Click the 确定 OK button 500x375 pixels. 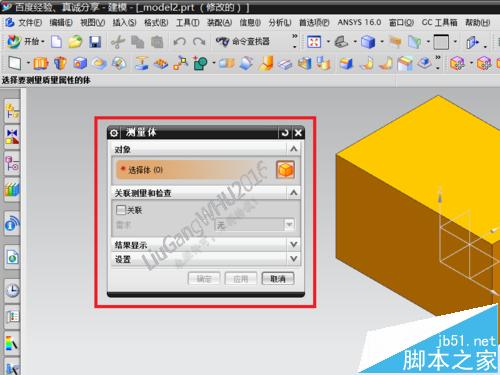tap(204, 279)
